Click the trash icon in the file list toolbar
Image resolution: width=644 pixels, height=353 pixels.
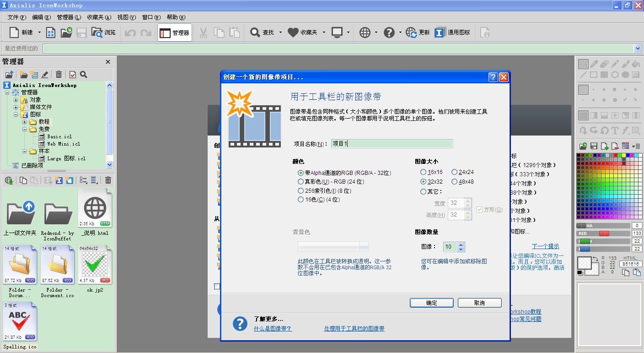(x=108, y=180)
